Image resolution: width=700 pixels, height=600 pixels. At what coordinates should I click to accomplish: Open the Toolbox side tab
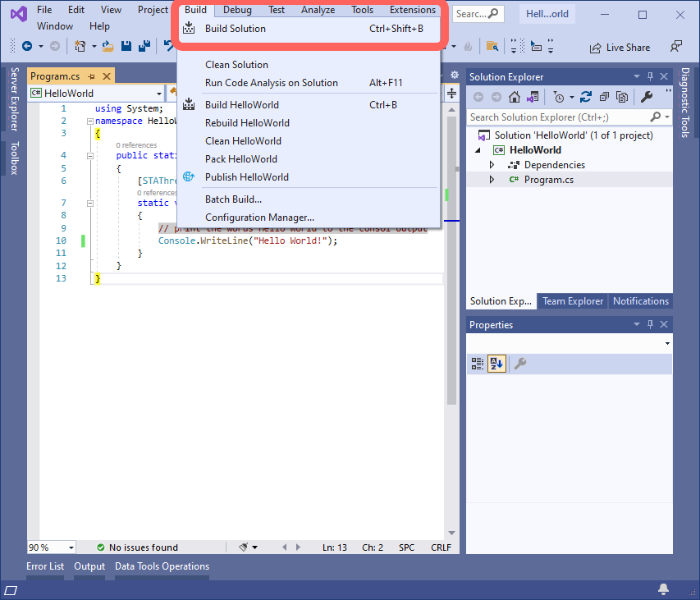coord(14,158)
